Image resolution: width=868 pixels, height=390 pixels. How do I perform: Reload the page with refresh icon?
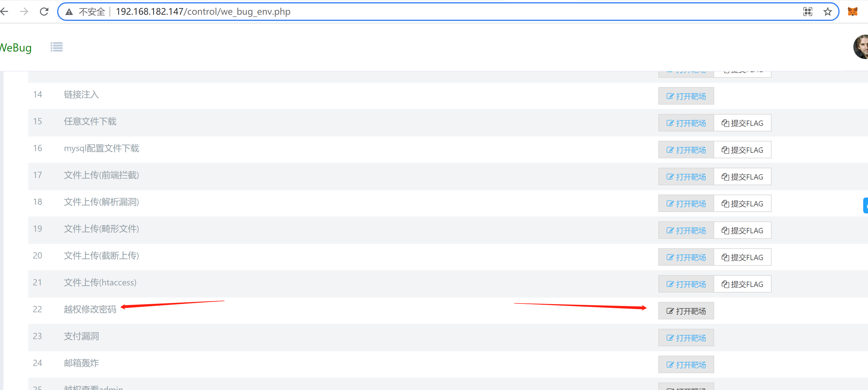(44, 12)
